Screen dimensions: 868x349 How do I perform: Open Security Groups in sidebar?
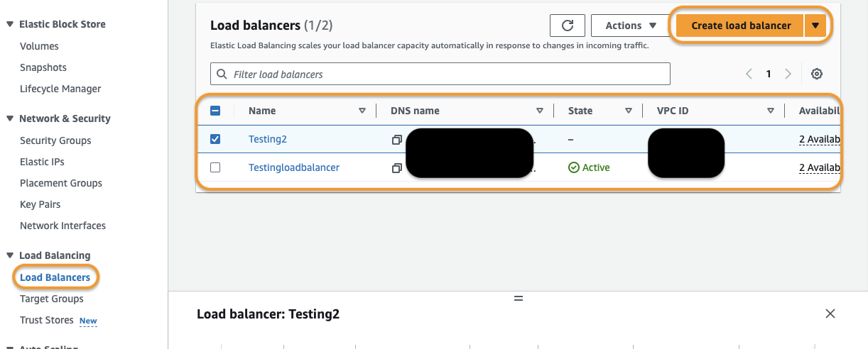tap(55, 140)
